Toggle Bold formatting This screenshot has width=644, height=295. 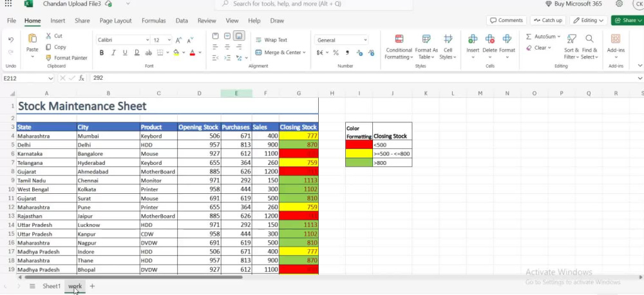[x=102, y=53]
